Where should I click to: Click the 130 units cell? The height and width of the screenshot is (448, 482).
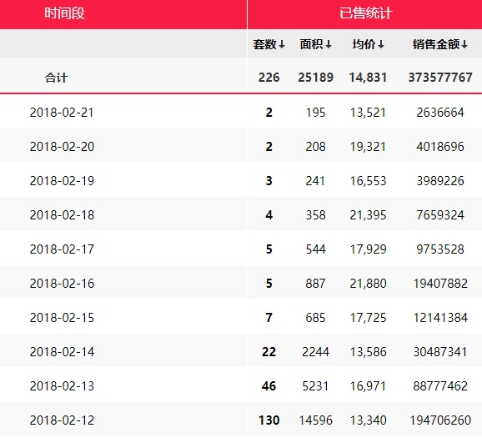point(269,420)
